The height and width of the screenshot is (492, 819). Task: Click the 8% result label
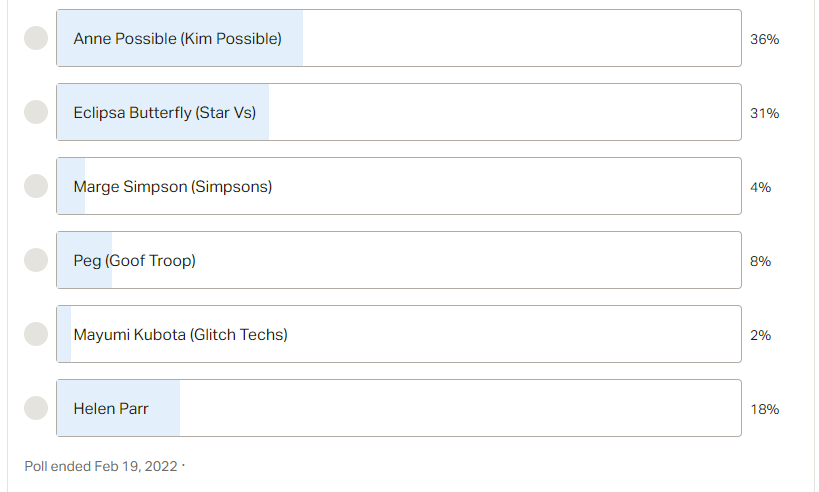tap(760, 261)
